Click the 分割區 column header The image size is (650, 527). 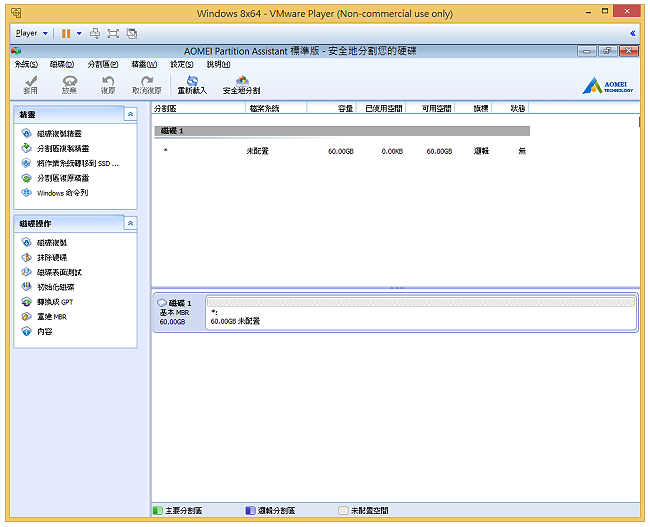point(199,109)
